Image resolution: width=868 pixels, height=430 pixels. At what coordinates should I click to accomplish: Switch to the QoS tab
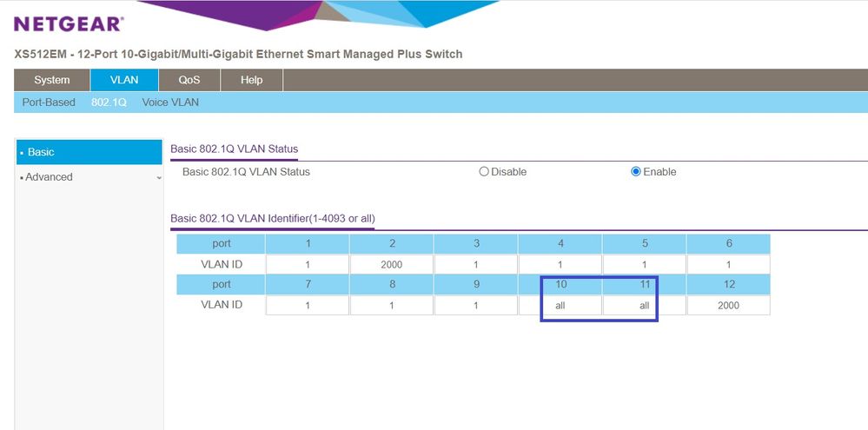(x=189, y=80)
